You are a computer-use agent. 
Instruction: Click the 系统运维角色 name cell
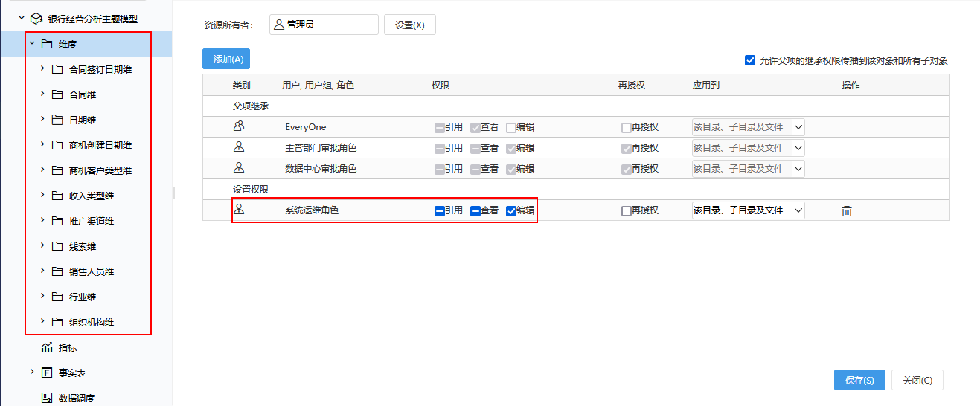click(x=312, y=210)
